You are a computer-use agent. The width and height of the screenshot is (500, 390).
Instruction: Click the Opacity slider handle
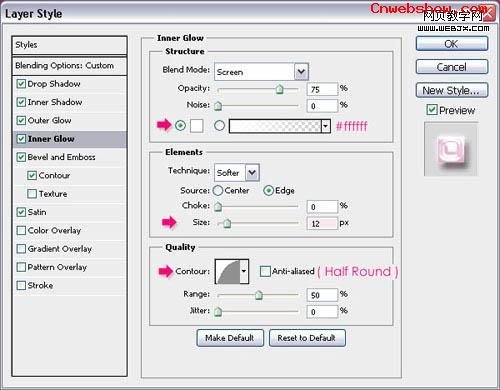pos(279,89)
